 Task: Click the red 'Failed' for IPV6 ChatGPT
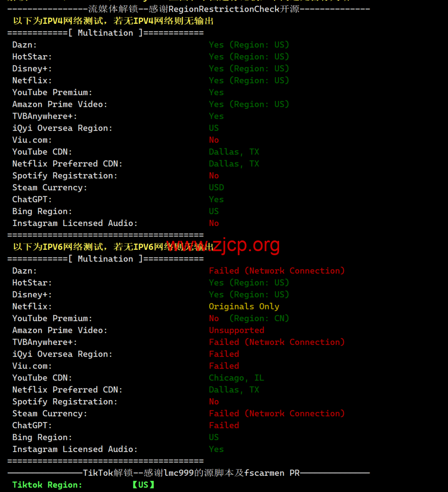pos(224,426)
